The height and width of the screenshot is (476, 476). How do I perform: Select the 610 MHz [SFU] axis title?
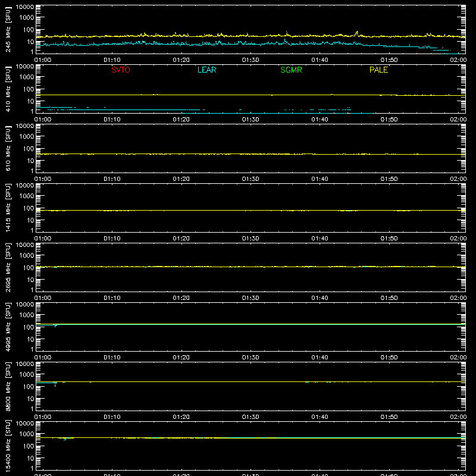[8, 148]
